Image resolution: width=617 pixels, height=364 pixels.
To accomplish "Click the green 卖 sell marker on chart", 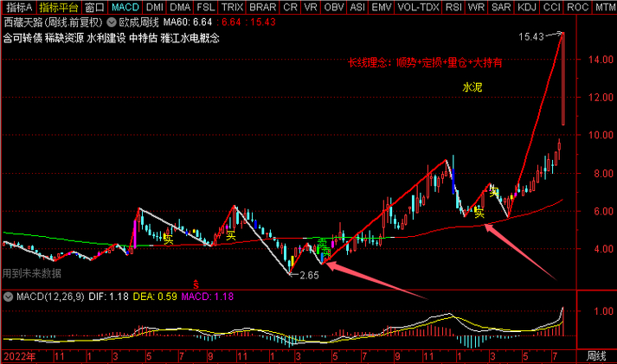I will pyautogui.click(x=321, y=244).
